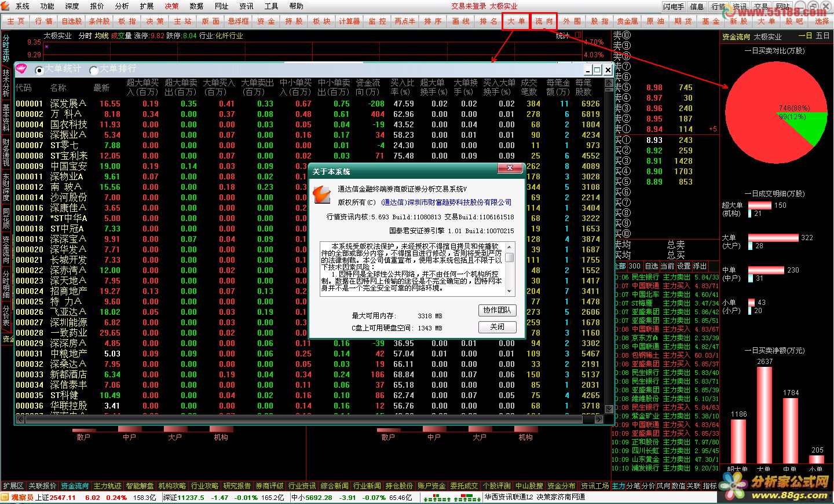Open the 计算器 toolbar button
This screenshot has height=504, width=834.
[x=349, y=21]
